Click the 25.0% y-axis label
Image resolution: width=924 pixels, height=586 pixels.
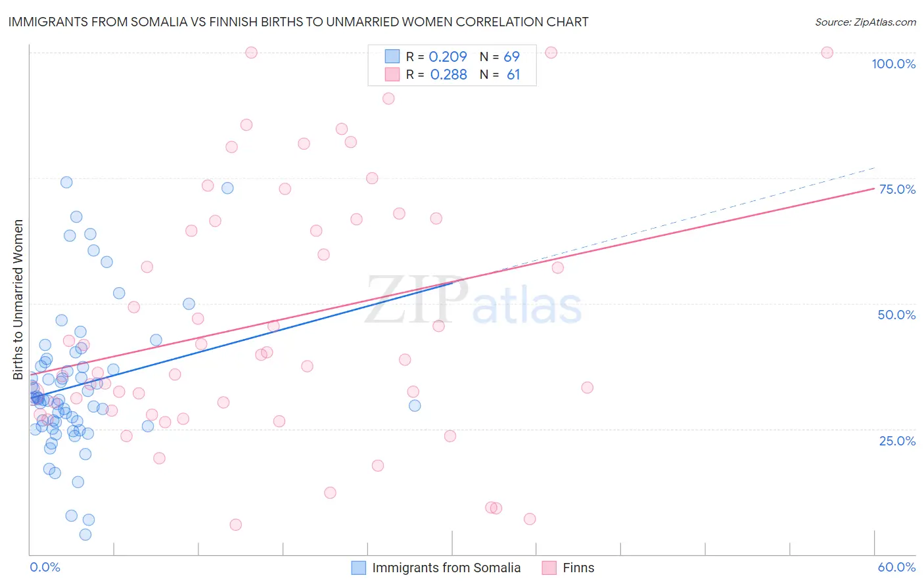point(897,441)
